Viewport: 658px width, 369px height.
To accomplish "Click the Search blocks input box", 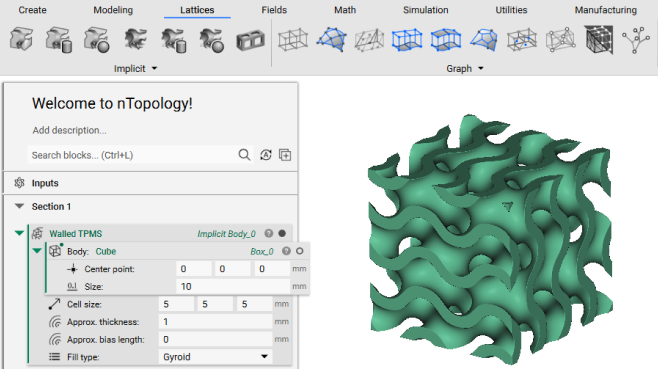I will click(x=132, y=155).
